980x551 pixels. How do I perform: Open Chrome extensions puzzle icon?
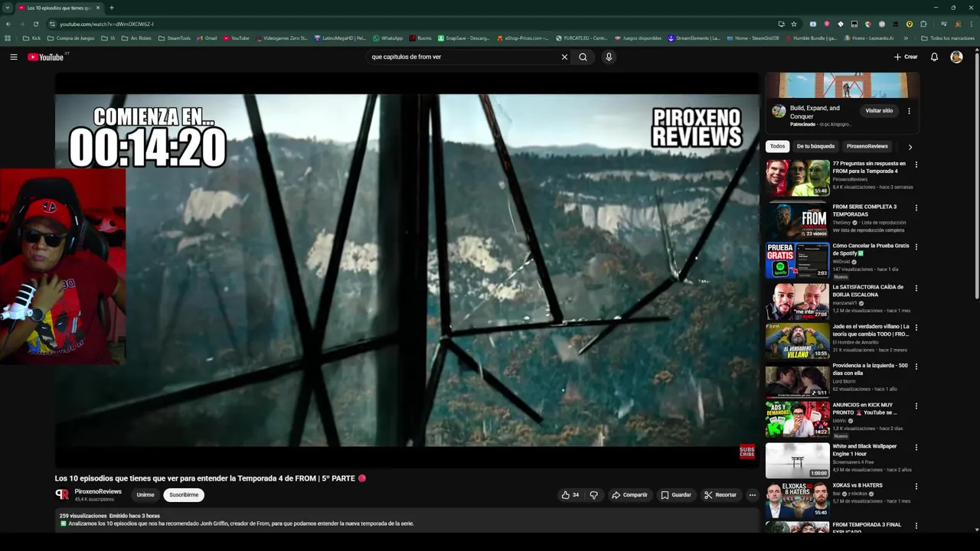click(x=923, y=24)
